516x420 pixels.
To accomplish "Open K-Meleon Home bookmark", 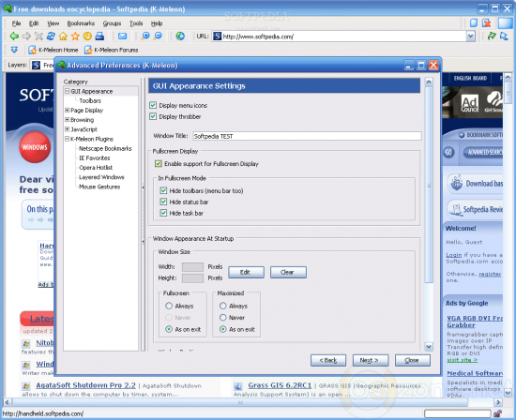I will (x=53, y=50).
